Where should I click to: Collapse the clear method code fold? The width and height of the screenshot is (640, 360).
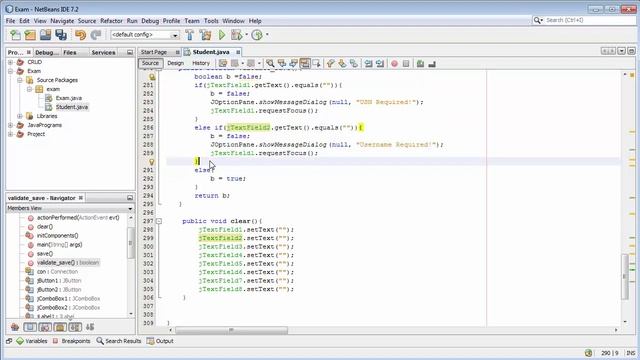[x=159, y=221]
